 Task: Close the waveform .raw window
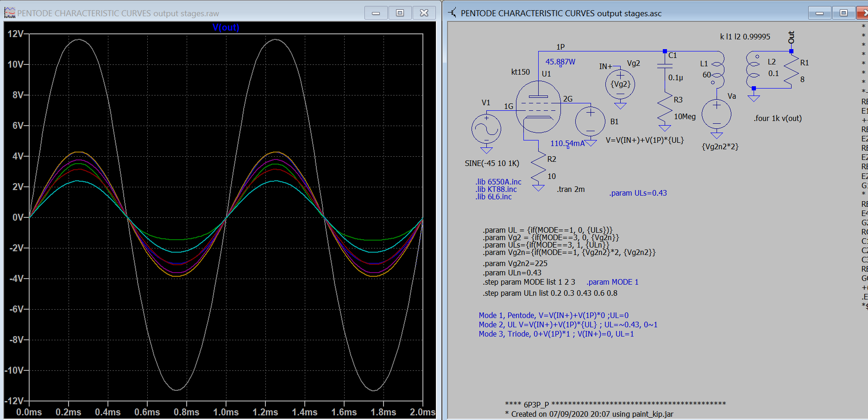(x=424, y=13)
